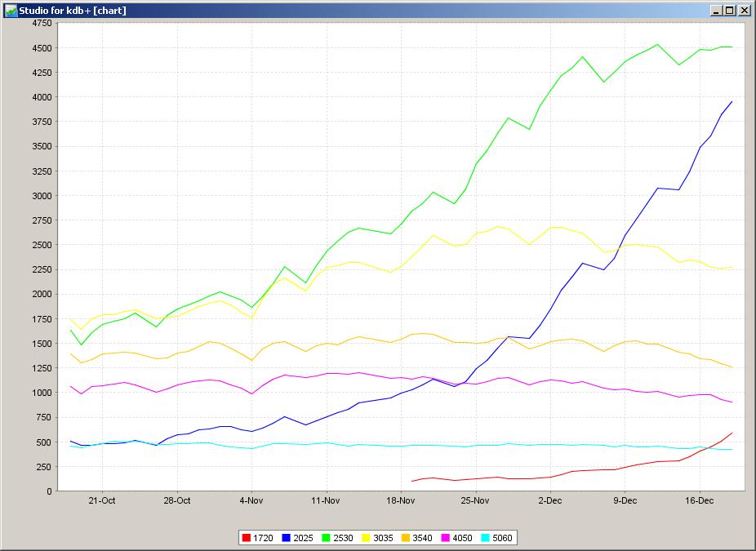756x551 pixels.
Task: Click the 3500 y-axis label
Action: pyautogui.click(x=42, y=146)
